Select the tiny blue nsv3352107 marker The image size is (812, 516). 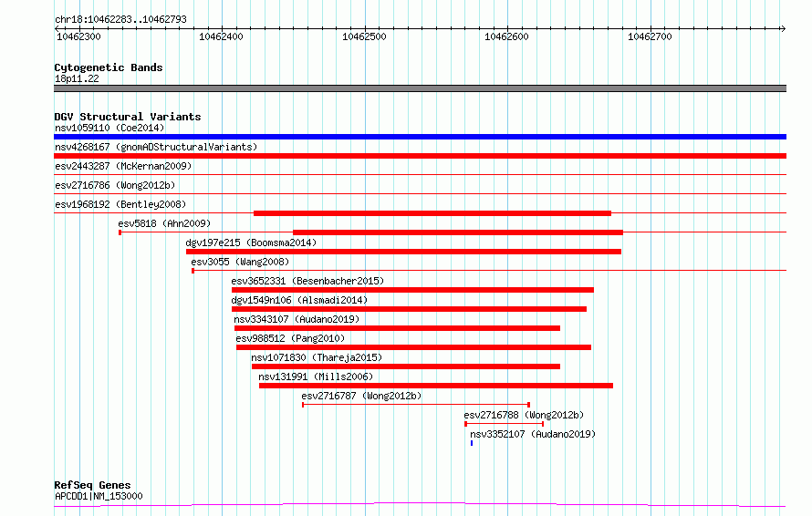[472, 443]
